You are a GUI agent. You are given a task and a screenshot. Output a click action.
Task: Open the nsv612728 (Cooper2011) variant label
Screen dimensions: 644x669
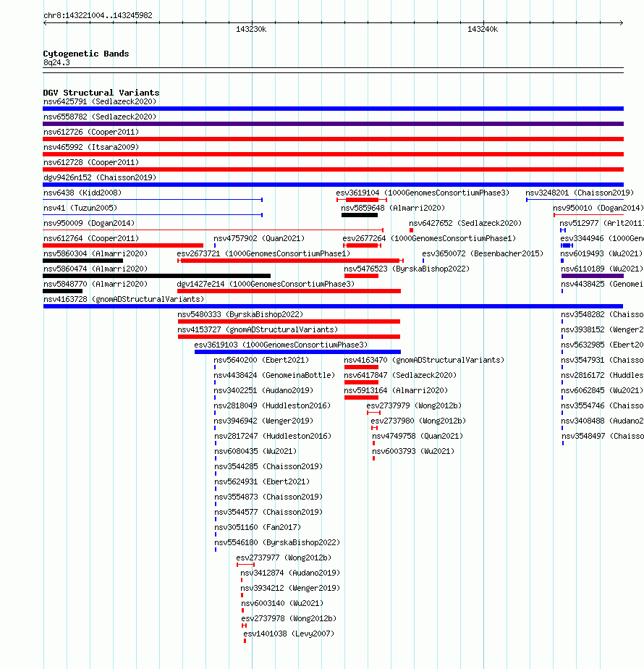pyautogui.click(x=91, y=163)
